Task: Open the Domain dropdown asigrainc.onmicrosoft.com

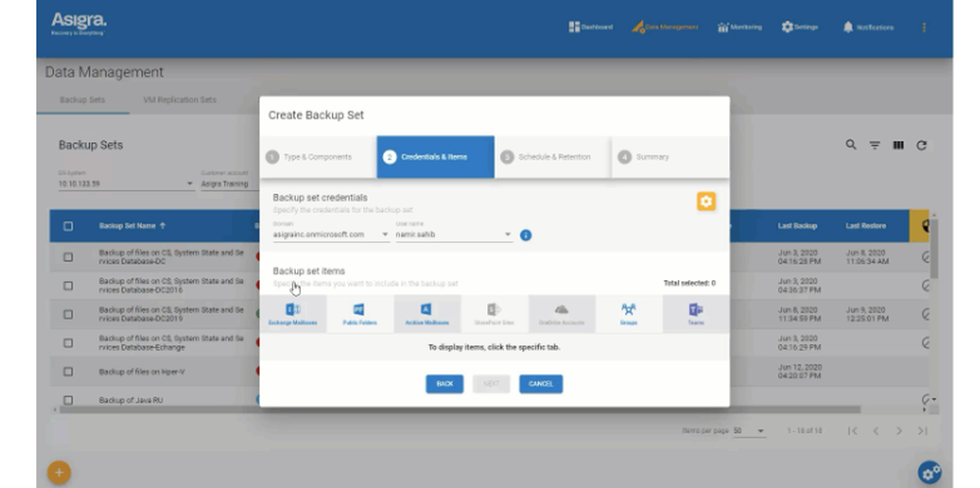Action: pos(330,235)
